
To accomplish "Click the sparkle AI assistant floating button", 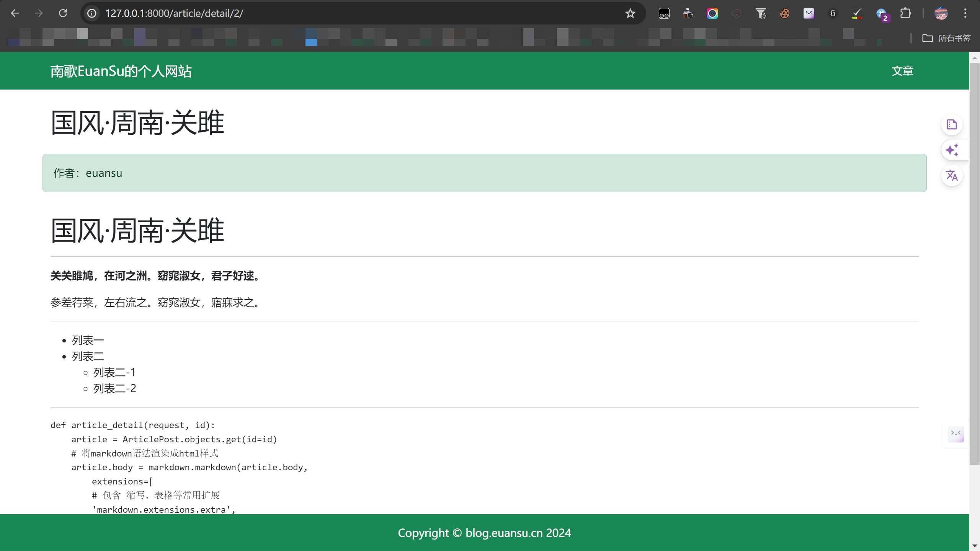I will (x=952, y=150).
